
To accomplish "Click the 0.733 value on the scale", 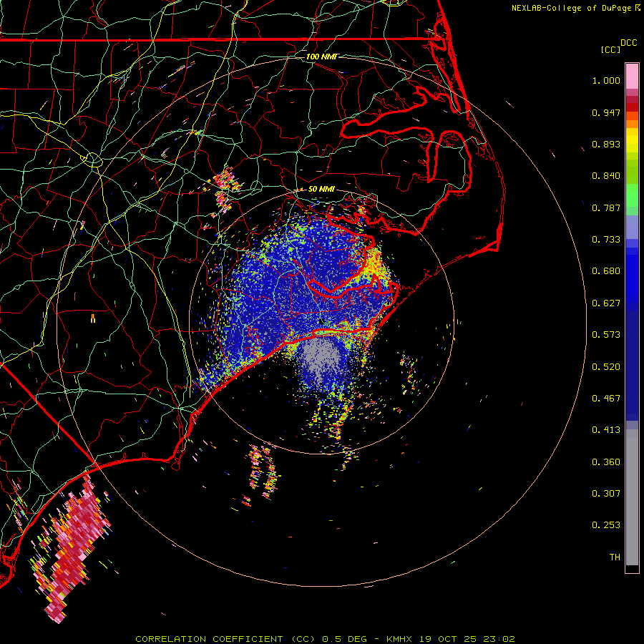I will point(606,240).
